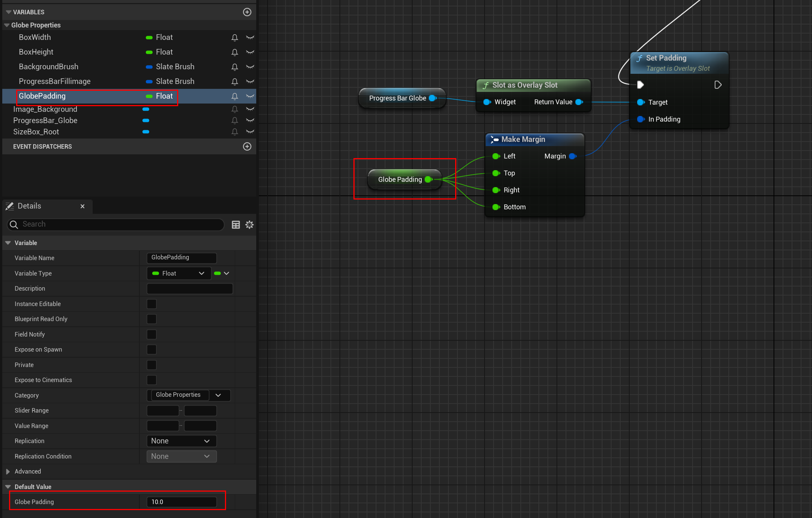Click the BoxWidth notification bell icon
The image size is (812, 518).
[234, 38]
